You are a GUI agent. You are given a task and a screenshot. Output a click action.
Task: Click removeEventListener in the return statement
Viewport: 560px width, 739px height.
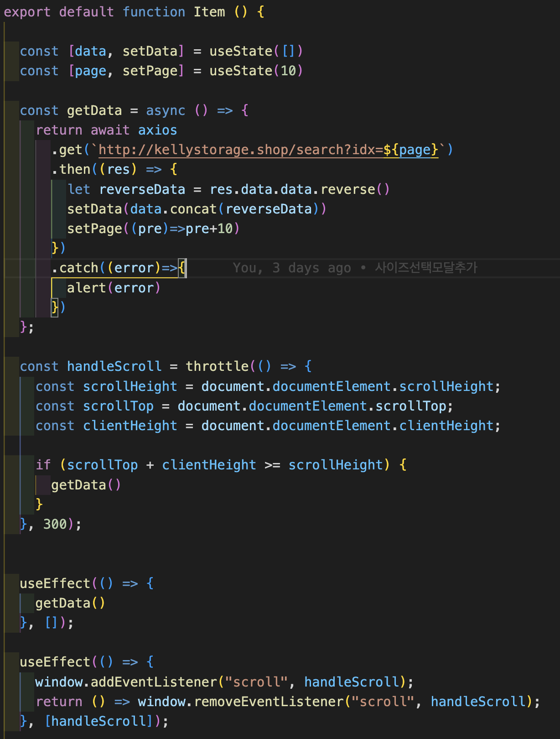click(x=269, y=702)
